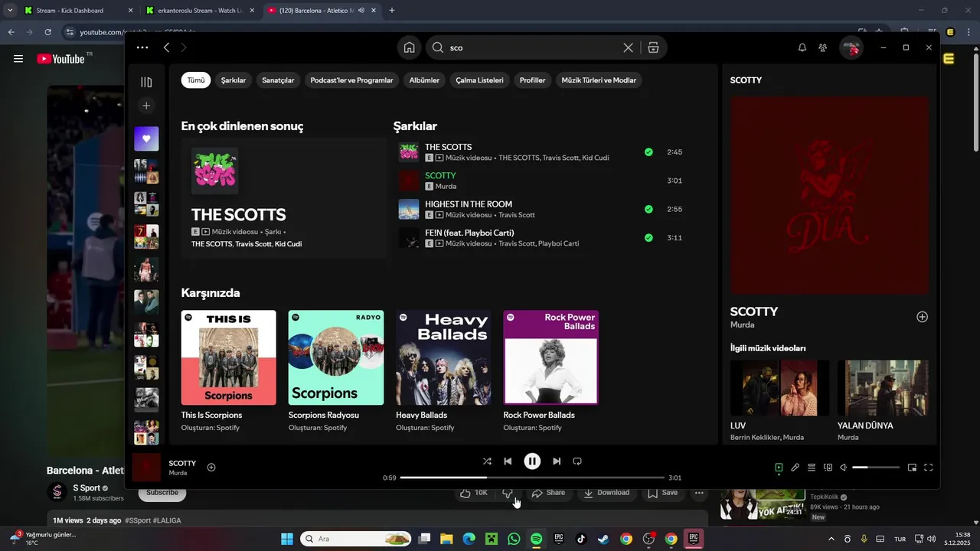
Task: Select Profiller filter chip
Action: pos(533,80)
